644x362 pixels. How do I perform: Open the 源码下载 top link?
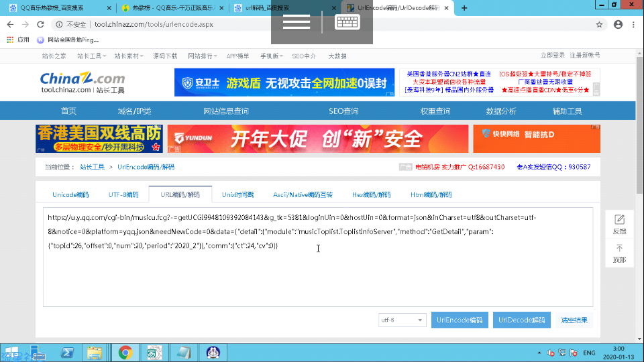coord(165,56)
